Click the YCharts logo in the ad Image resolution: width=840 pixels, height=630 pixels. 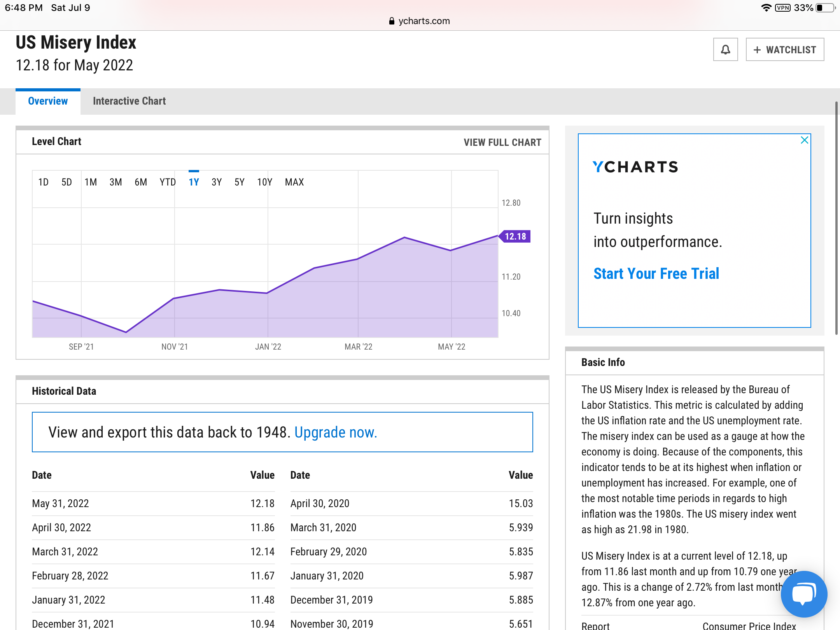[635, 167]
